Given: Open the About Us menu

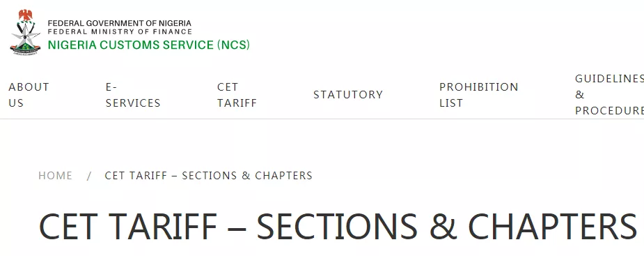Looking at the screenshot, I should pyautogui.click(x=29, y=95).
